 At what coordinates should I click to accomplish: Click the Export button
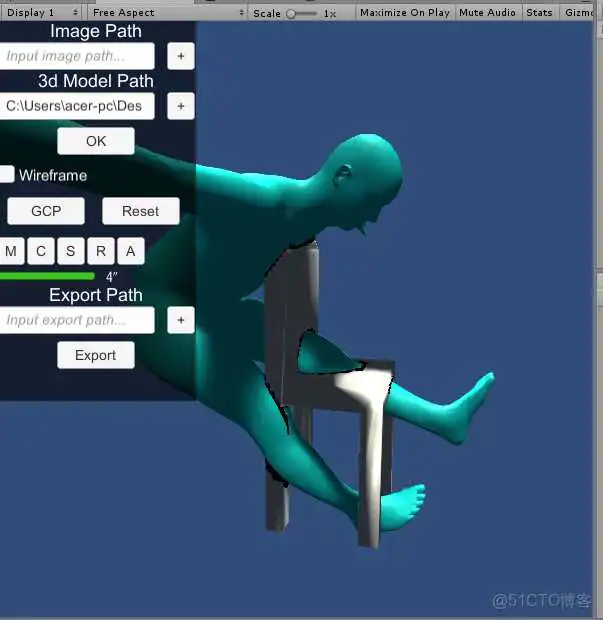point(96,355)
